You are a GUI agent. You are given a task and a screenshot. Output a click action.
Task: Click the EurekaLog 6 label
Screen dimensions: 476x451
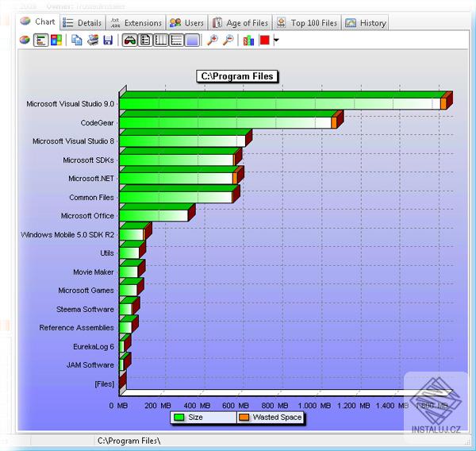(x=94, y=347)
